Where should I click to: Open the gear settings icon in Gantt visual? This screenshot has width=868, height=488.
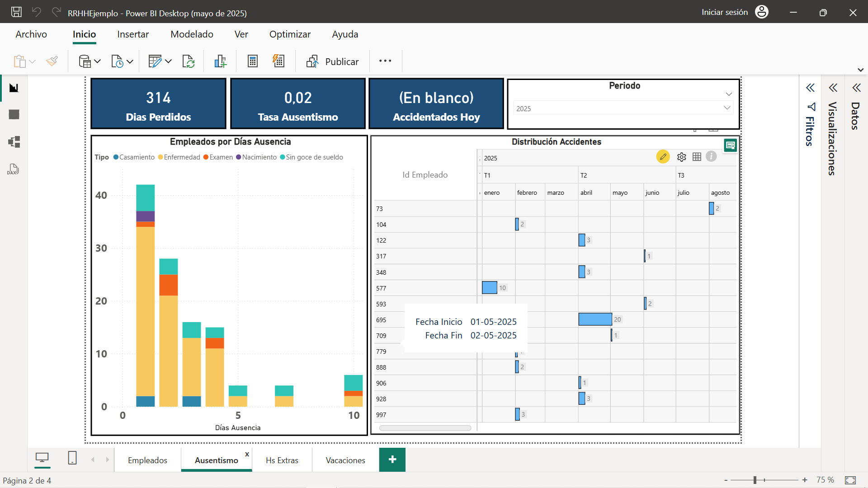coord(682,157)
